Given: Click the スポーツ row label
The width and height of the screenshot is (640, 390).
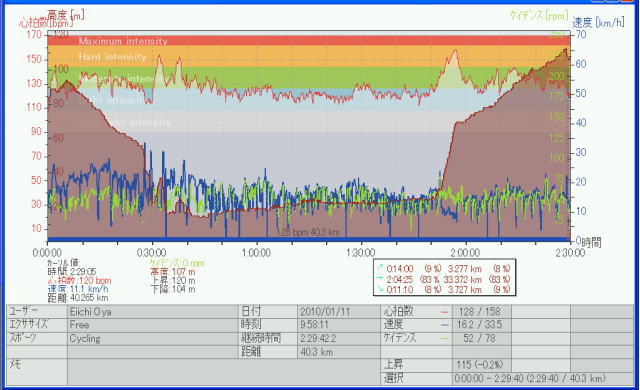Looking at the screenshot, I should [23, 338].
